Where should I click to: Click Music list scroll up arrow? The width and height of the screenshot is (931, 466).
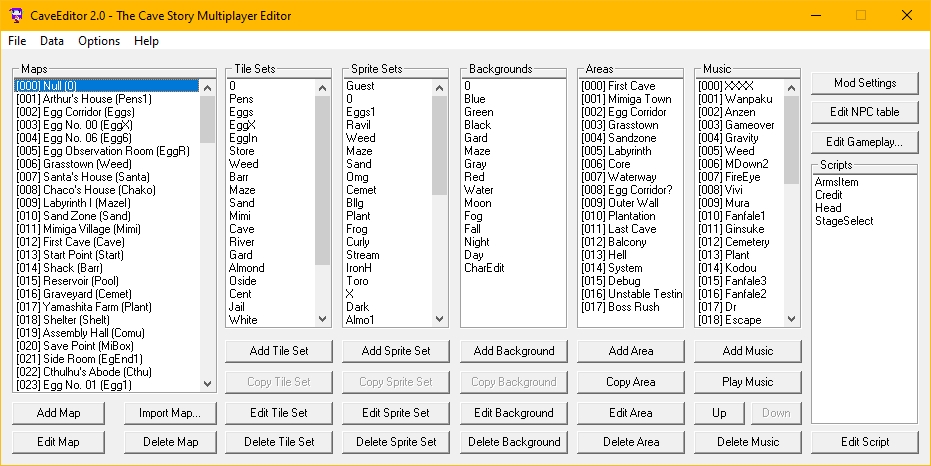pyautogui.click(x=791, y=88)
